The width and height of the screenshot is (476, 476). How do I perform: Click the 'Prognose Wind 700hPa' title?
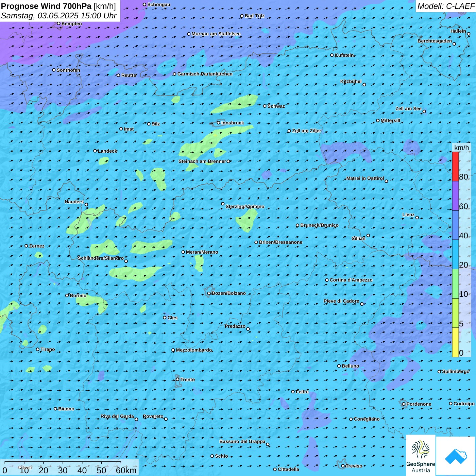[46, 6]
